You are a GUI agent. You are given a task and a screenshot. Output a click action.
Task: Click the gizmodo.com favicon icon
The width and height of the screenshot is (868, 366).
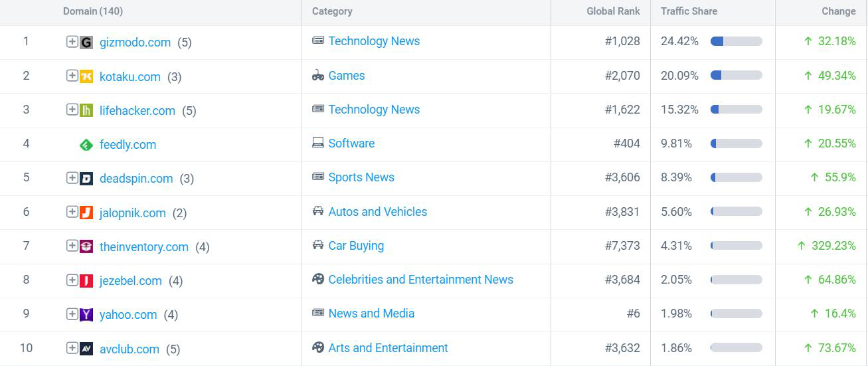[x=86, y=43]
